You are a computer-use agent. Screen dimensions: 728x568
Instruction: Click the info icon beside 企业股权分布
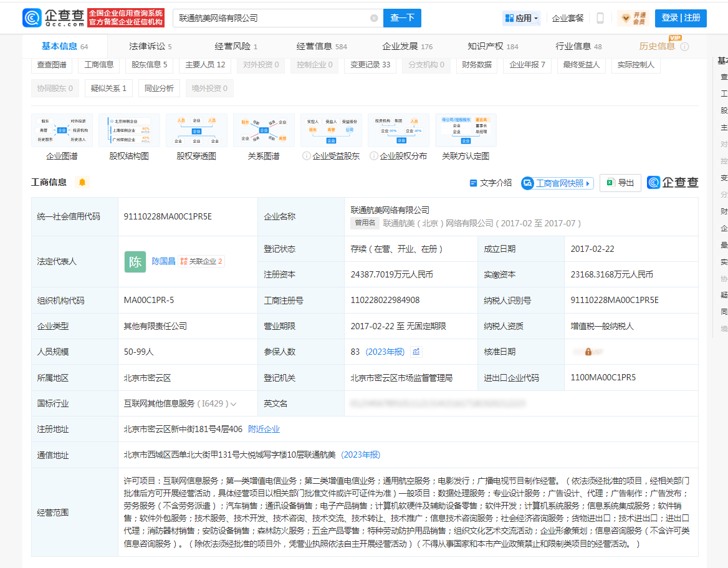point(374,156)
